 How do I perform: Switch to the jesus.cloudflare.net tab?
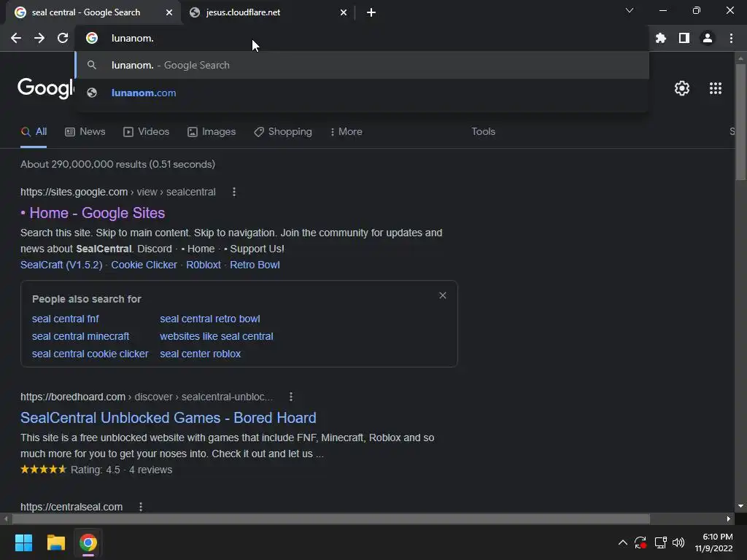[267, 12]
